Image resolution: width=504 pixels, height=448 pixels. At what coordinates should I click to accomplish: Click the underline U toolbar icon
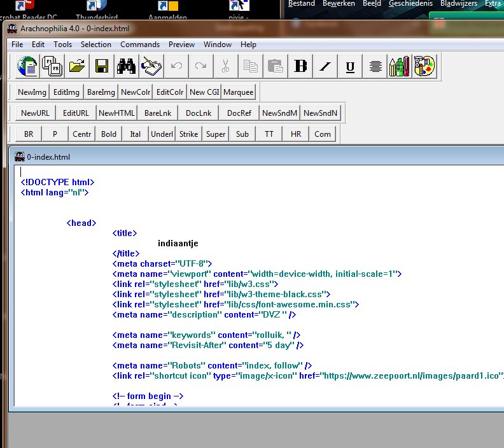pos(349,66)
